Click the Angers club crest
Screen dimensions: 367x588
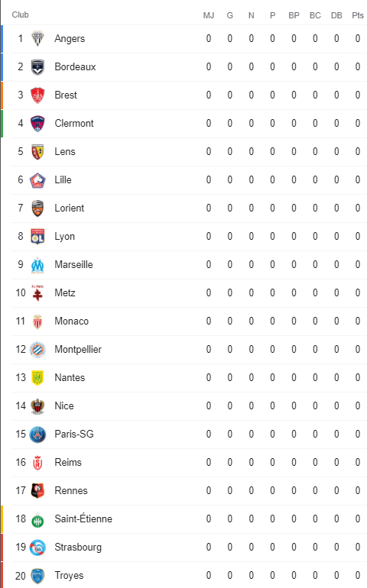click(x=37, y=39)
